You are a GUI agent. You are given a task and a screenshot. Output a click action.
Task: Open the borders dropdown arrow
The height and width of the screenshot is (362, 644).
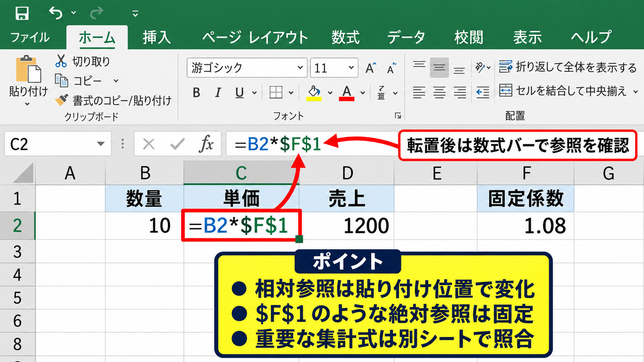(x=291, y=93)
